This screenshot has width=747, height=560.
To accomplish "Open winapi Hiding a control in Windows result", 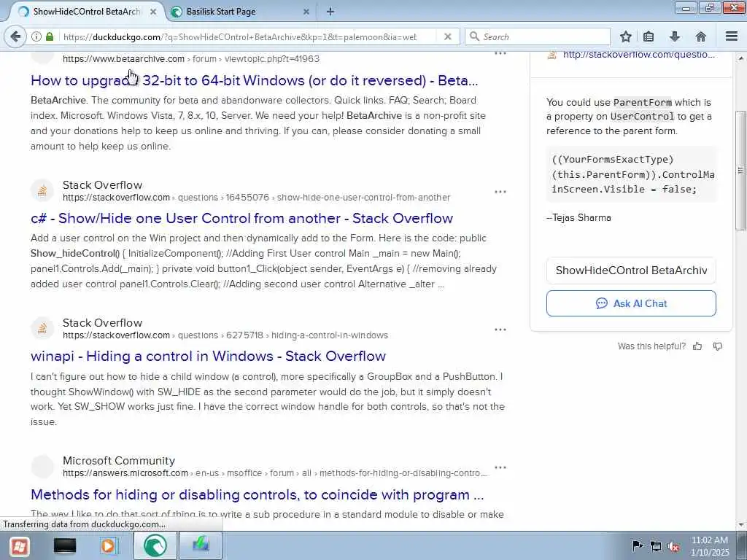I will pyautogui.click(x=208, y=356).
